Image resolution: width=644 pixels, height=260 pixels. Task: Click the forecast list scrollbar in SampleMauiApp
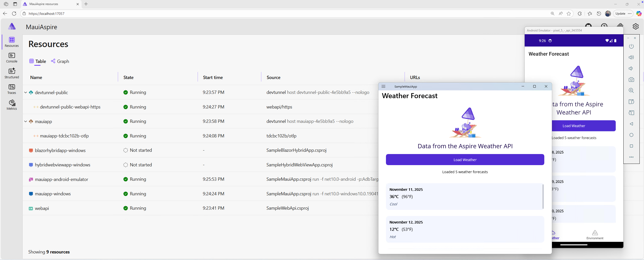pyautogui.click(x=543, y=197)
